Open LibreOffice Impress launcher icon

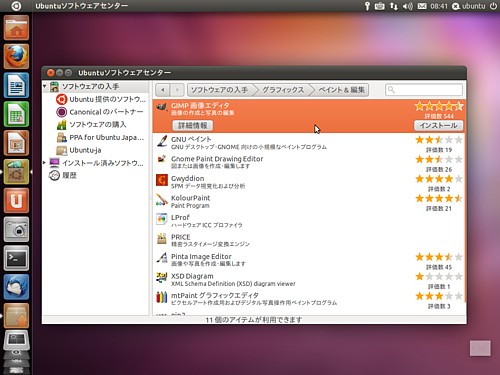point(16,143)
